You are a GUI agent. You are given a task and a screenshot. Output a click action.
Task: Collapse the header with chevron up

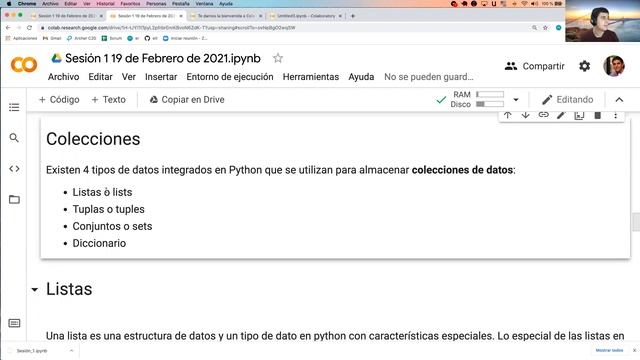pos(619,100)
